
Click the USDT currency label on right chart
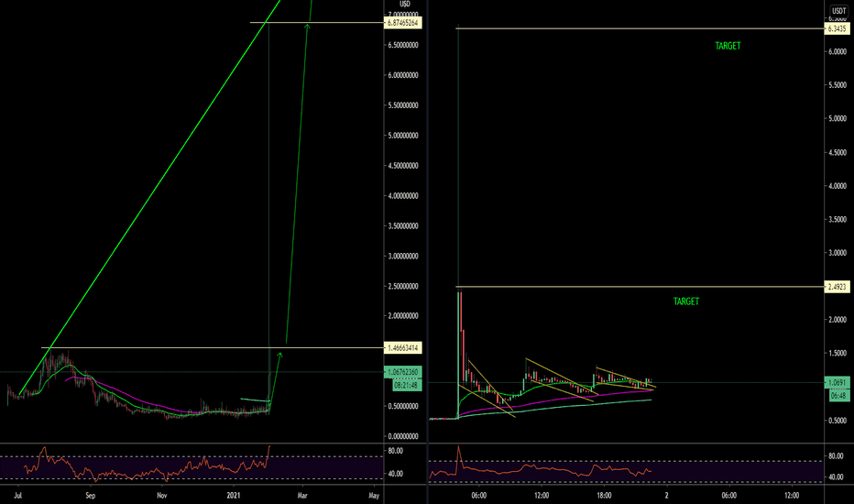tap(838, 11)
